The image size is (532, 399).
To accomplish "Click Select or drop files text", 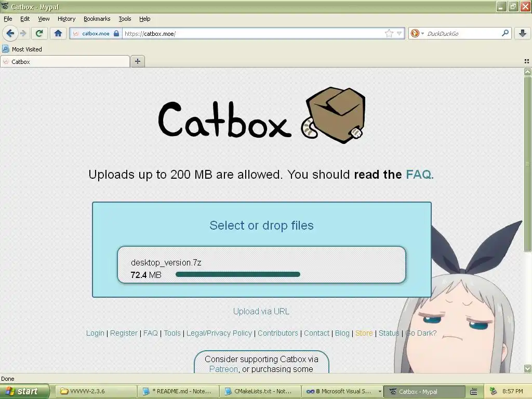I will coord(262,225).
